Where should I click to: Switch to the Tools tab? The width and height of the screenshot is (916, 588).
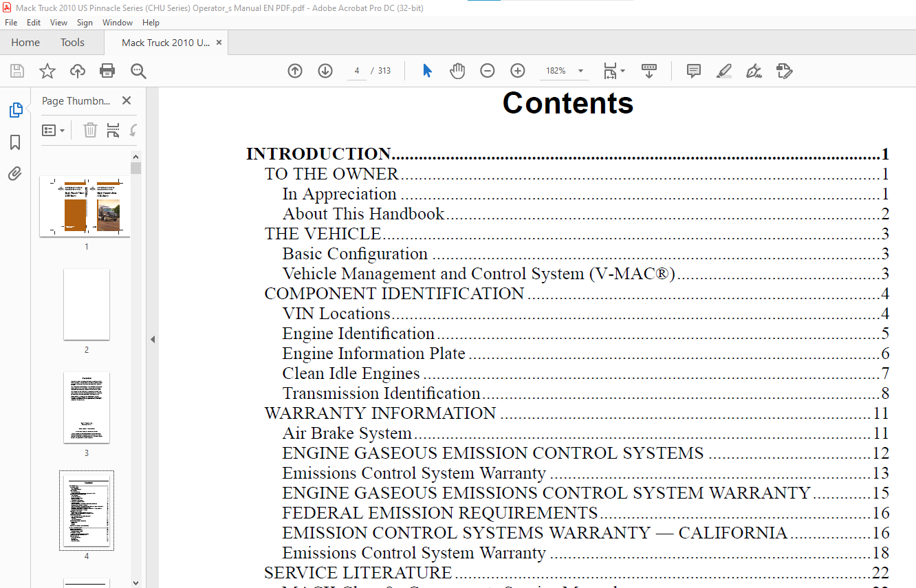click(x=72, y=43)
